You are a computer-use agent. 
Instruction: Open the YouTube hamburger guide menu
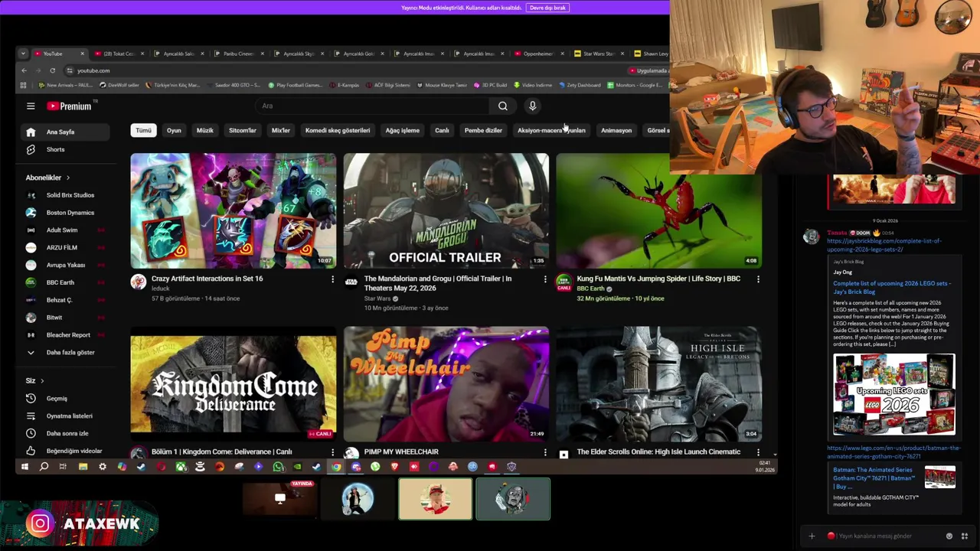click(31, 106)
